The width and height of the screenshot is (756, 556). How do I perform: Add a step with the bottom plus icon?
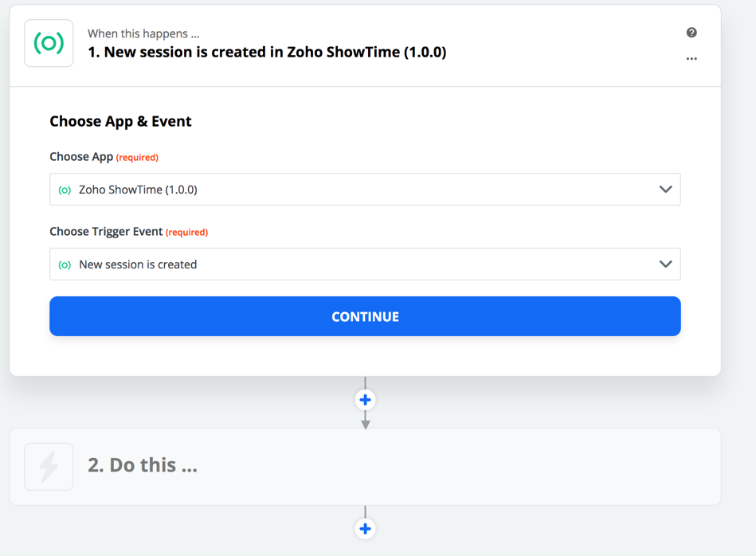click(366, 528)
